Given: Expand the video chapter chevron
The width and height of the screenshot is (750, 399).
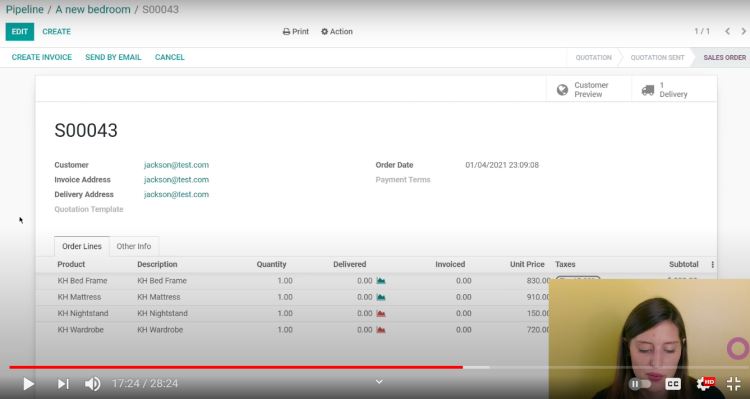Looking at the screenshot, I should tap(379, 382).
